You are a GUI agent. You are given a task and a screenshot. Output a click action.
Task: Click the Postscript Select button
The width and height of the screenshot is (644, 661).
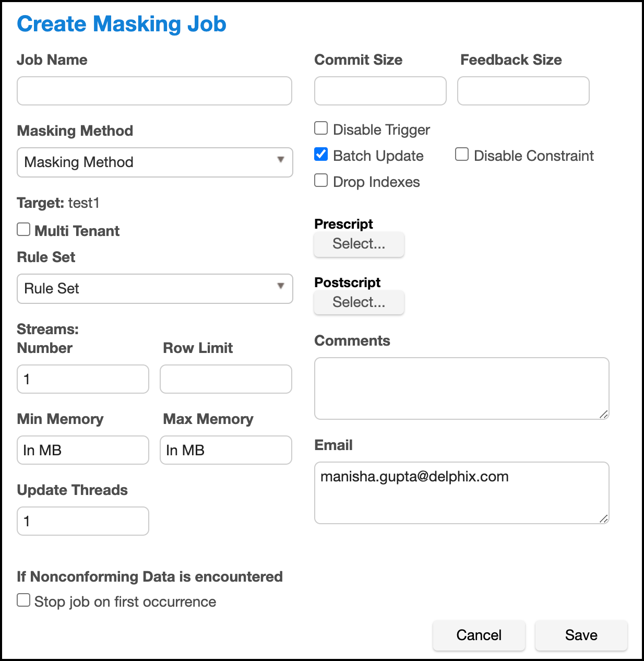tap(359, 302)
